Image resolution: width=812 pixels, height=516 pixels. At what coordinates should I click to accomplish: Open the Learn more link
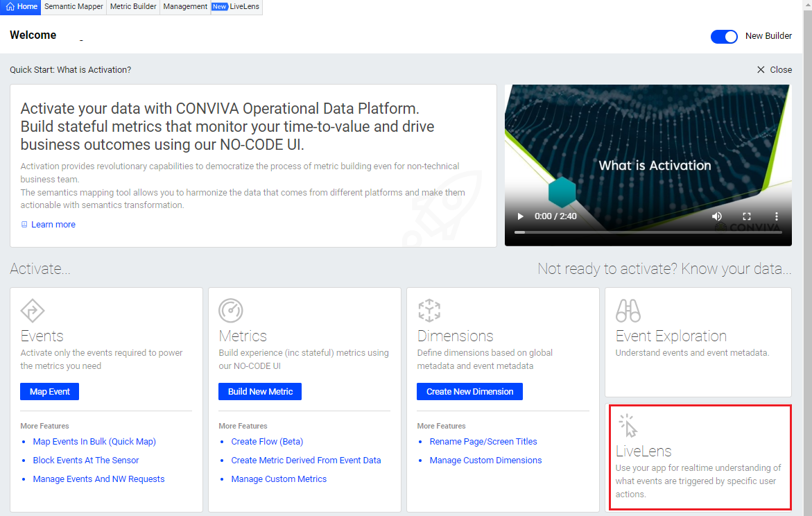point(53,225)
